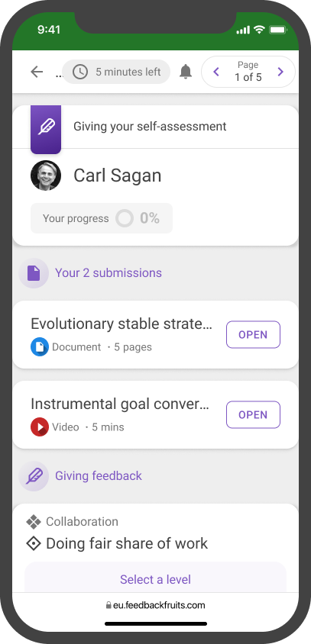Click the notification bell icon
This screenshot has height=644, width=311.
(x=186, y=72)
